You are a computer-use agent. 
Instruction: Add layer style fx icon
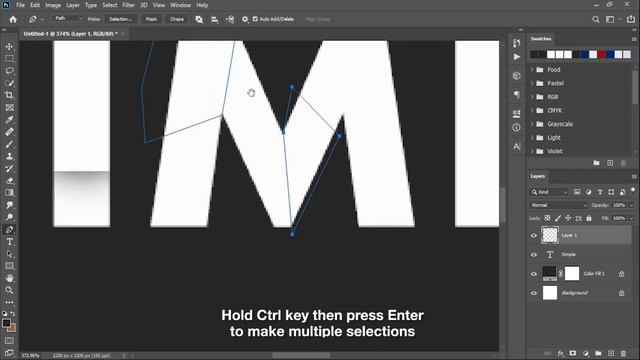[561, 353]
